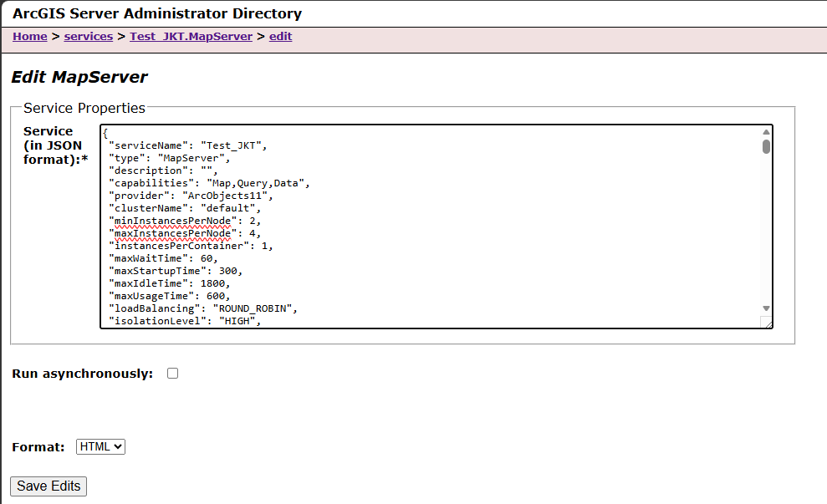Click the Service Properties legend

84,108
